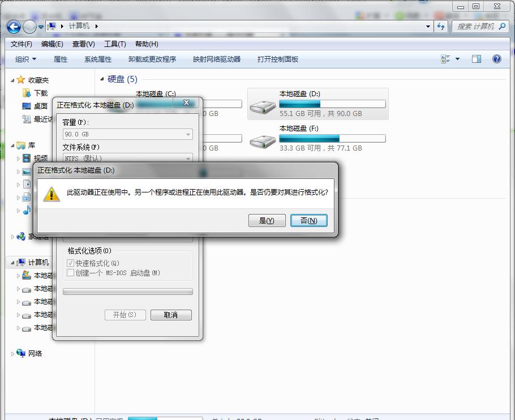Select 计算机 in the navigation tree
This screenshot has height=420, width=515.
click(38, 263)
